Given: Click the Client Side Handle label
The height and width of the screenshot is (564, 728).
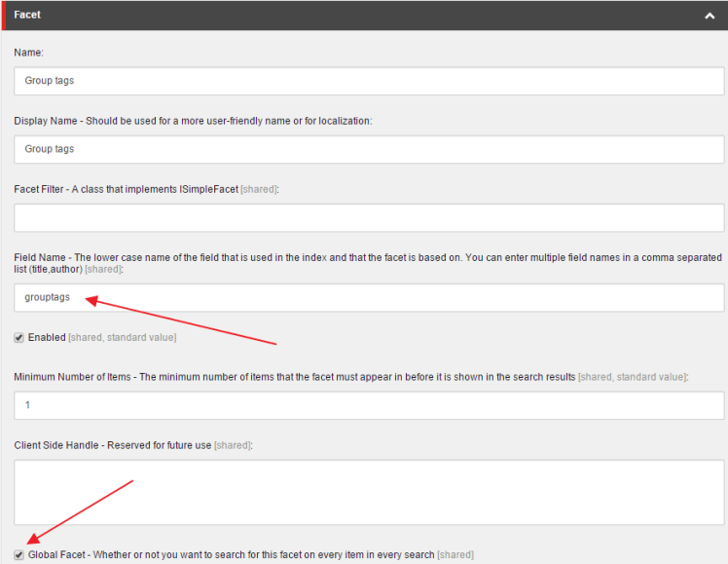Looking at the screenshot, I should [x=113, y=445].
